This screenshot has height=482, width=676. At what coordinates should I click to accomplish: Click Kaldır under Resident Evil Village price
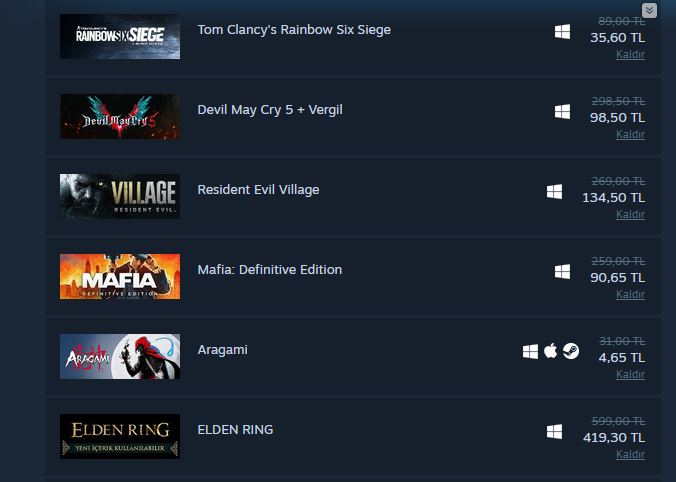pos(630,214)
